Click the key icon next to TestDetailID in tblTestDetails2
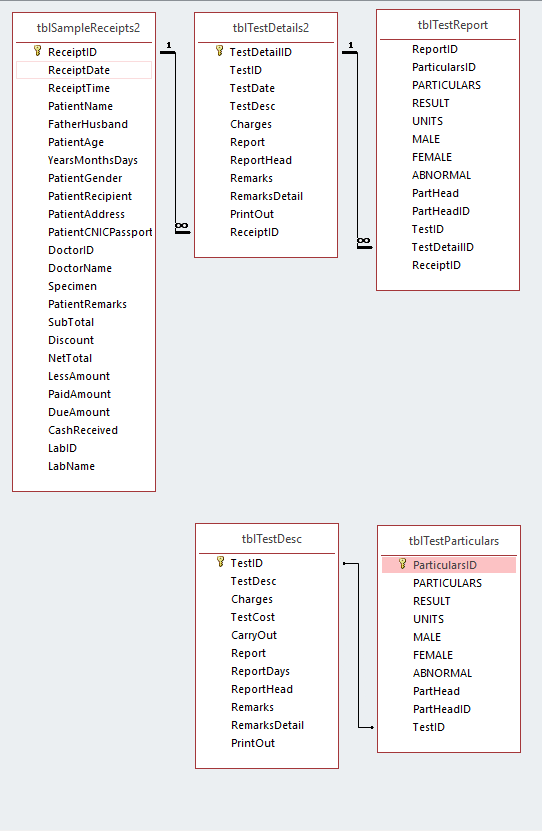542x832 pixels. click(x=219, y=51)
